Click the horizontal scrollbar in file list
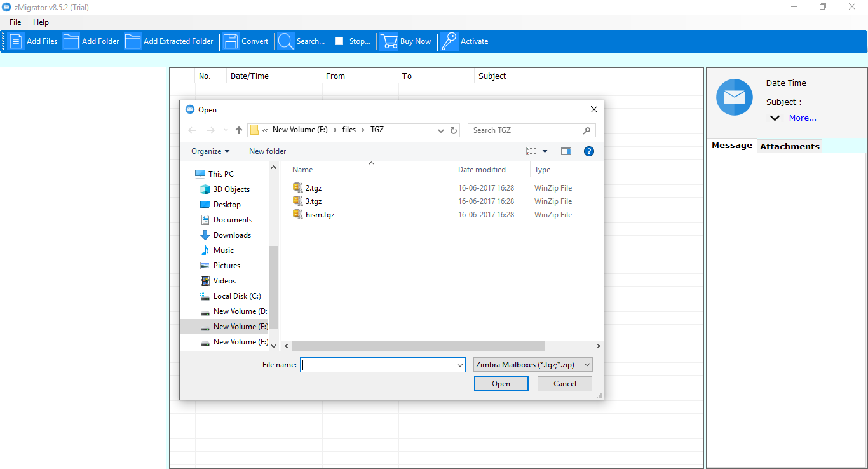This screenshot has height=469, width=868. tap(419, 346)
